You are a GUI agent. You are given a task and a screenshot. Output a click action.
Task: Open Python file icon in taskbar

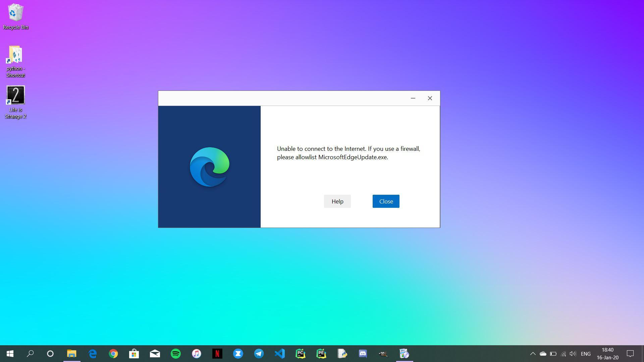(x=342, y=354)
